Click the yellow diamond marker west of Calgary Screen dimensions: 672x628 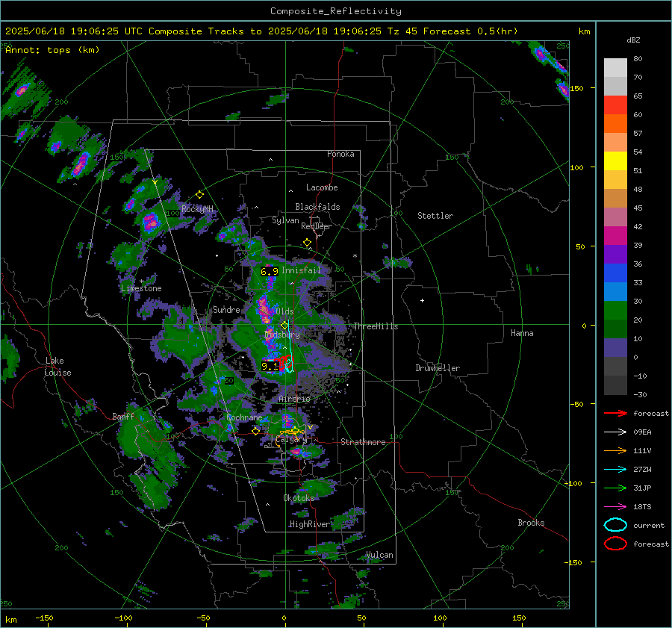[256, 432]
